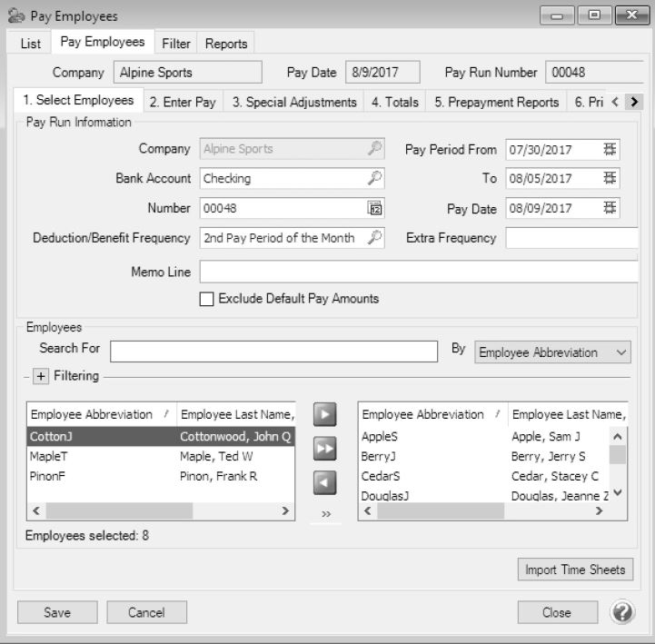This screenshot has height=644, width=655.
Task: Open the Deduction/Benefit Frequency lookup icon
Action: click(374, 238)
